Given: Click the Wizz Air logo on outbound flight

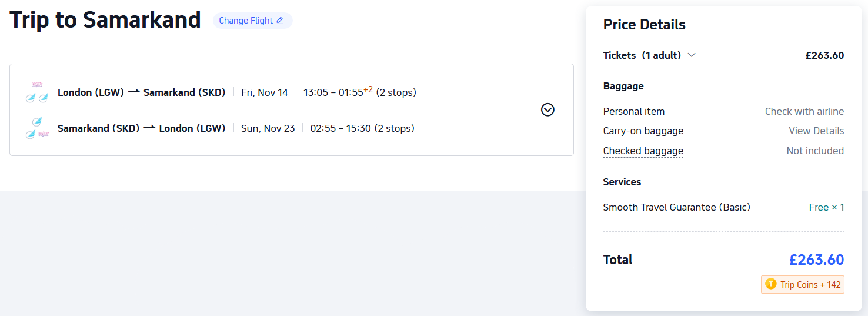Looking at the screenshot, I should [37, 85].
